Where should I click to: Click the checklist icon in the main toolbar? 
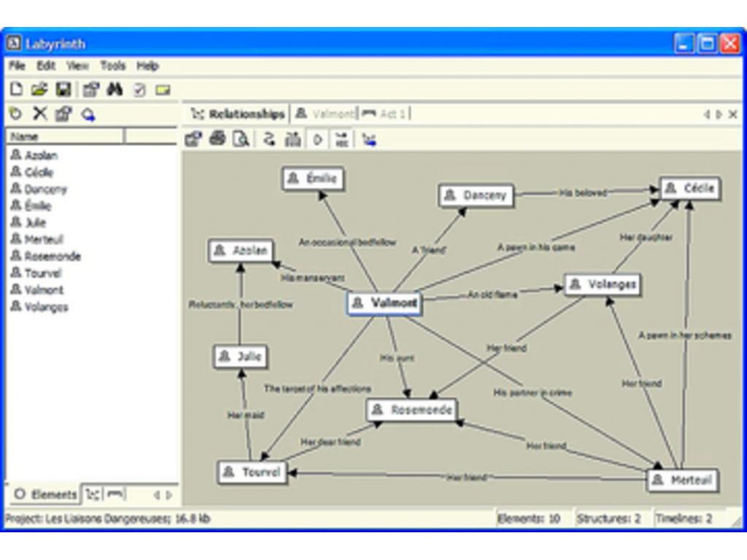139,90
